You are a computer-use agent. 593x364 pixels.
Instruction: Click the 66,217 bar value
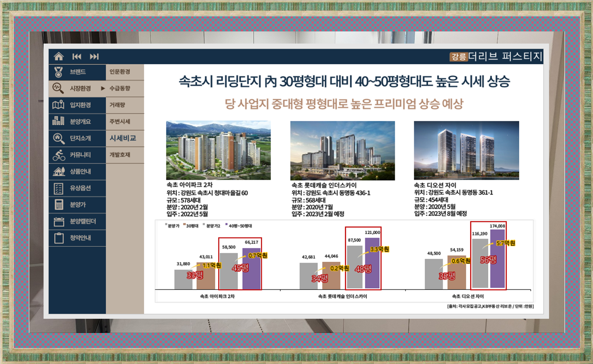[252, 243]
